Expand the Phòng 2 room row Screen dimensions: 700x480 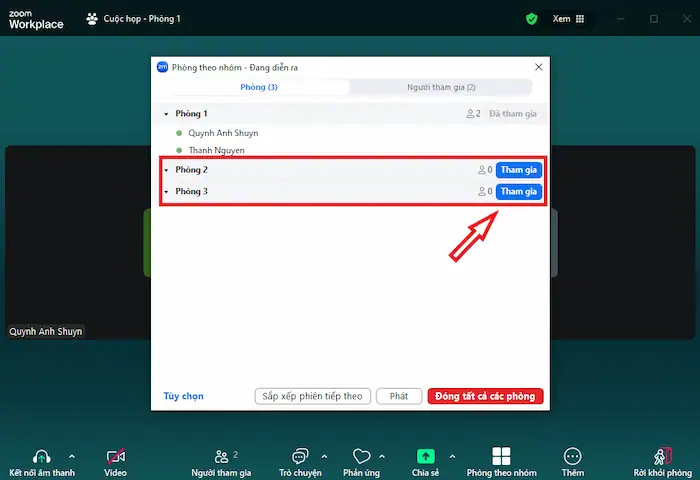(x=166, y=170)
